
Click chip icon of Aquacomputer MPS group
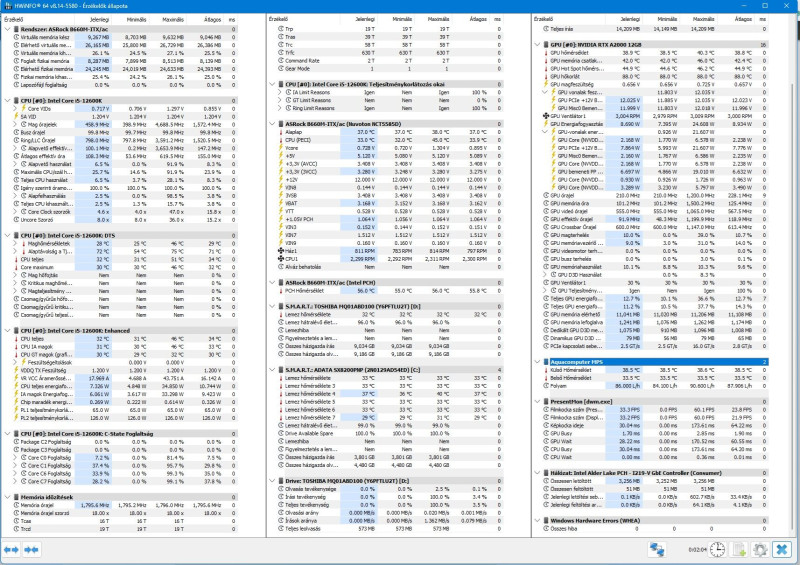pyautogui.click(x=546, y=362)
